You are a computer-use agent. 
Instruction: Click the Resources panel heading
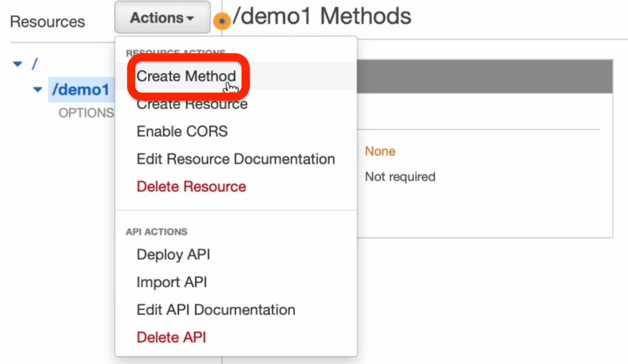point(47,22)
